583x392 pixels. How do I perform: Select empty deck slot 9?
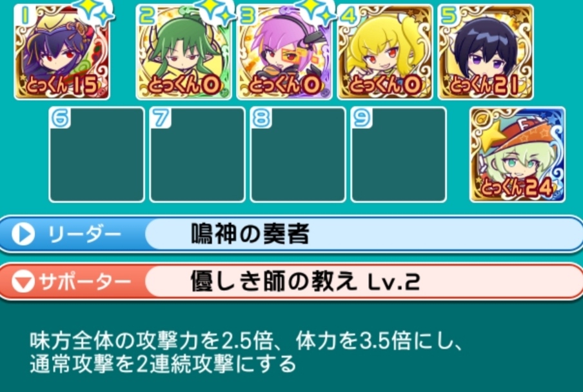[399, 155]
